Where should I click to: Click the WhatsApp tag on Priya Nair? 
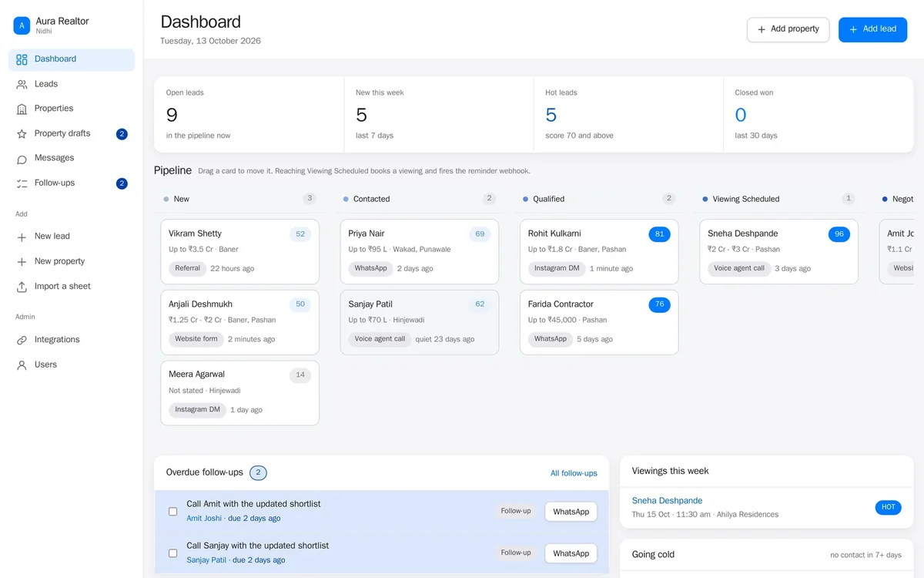tap(370, 269)
